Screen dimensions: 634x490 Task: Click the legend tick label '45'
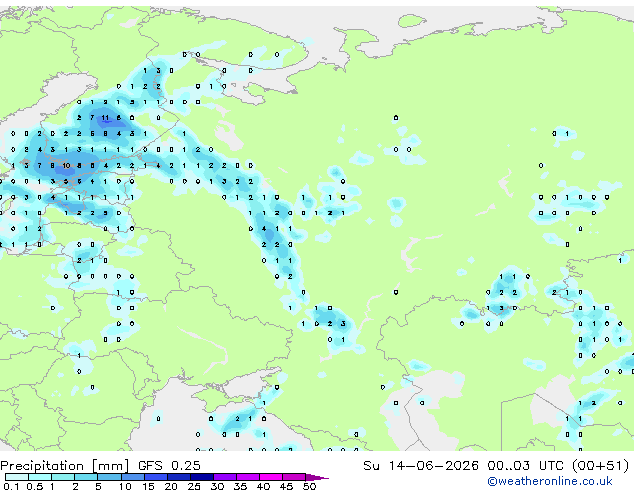click(x=286, y=486)
